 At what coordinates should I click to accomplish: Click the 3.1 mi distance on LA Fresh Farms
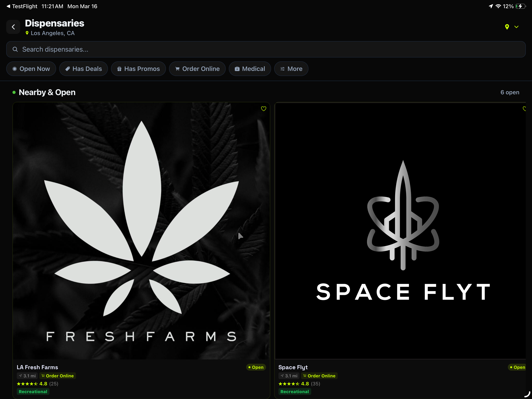click(x=27, y=376)
